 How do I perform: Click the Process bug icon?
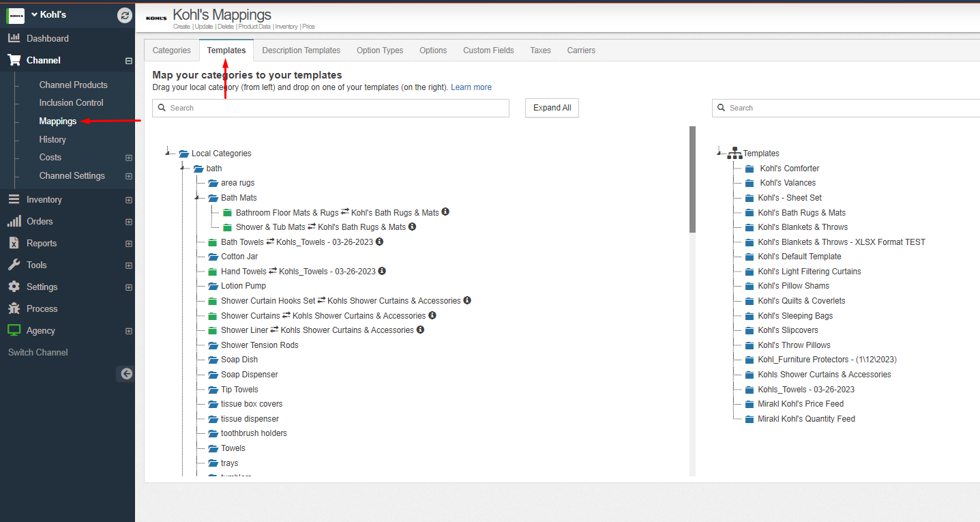(x=14, y=308)
